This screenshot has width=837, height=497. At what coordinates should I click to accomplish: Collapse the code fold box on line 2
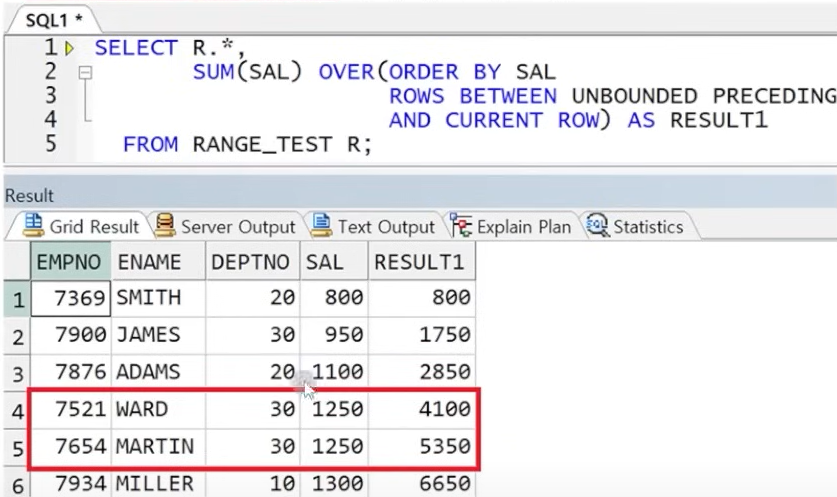[x=85, y=72]
